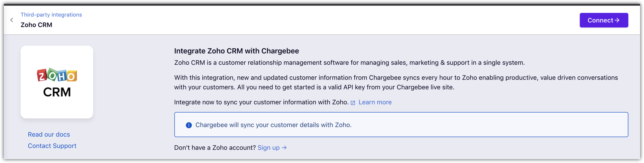Click the back chevron arrow
Viewport: 644px width, 163px height.
(12, 20)
